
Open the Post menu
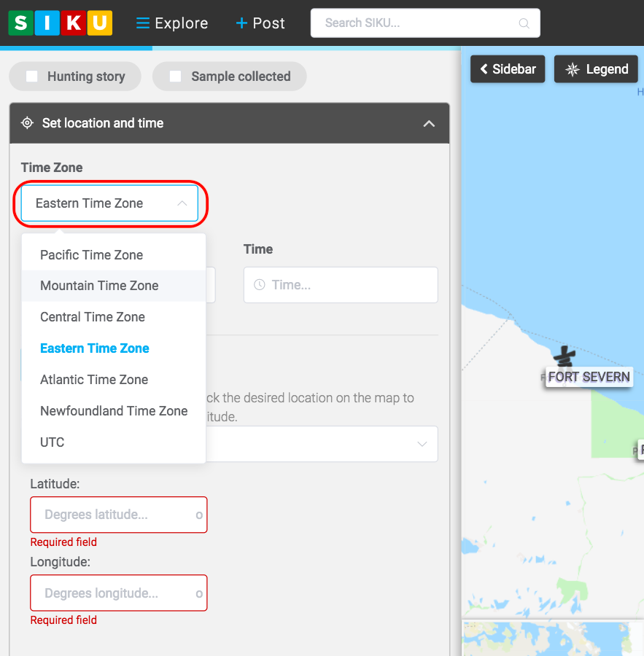260,23
